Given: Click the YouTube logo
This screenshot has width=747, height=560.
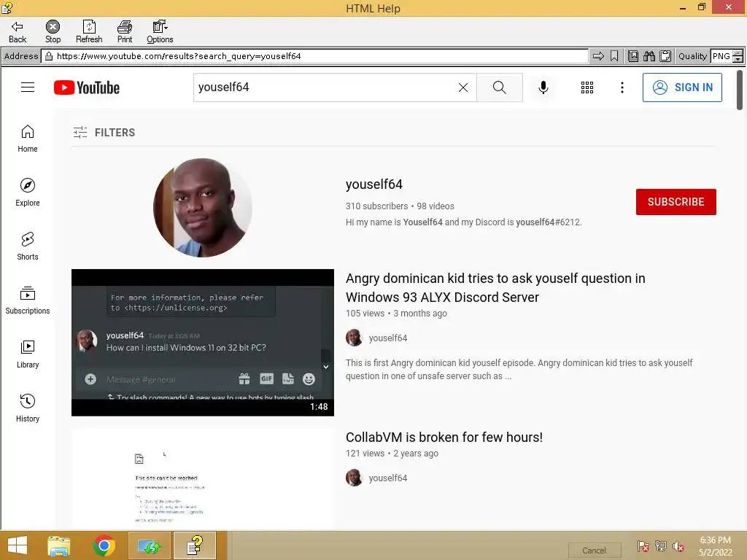Looking at the screenshot, I should pyautogui.click(x=87, y=87).
